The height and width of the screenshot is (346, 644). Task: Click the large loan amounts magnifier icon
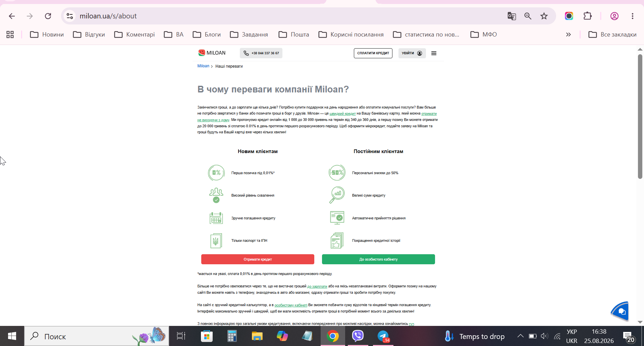(x=337, y=195)
